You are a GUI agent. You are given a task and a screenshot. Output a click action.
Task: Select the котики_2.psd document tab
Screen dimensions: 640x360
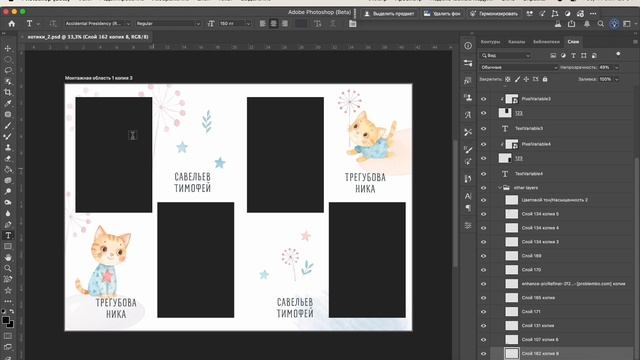(x=88, y=37)
